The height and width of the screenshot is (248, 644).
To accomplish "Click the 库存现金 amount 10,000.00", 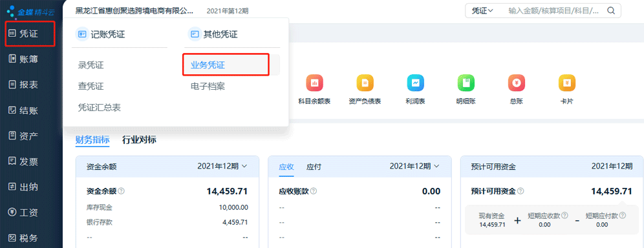I will point(233,207).
